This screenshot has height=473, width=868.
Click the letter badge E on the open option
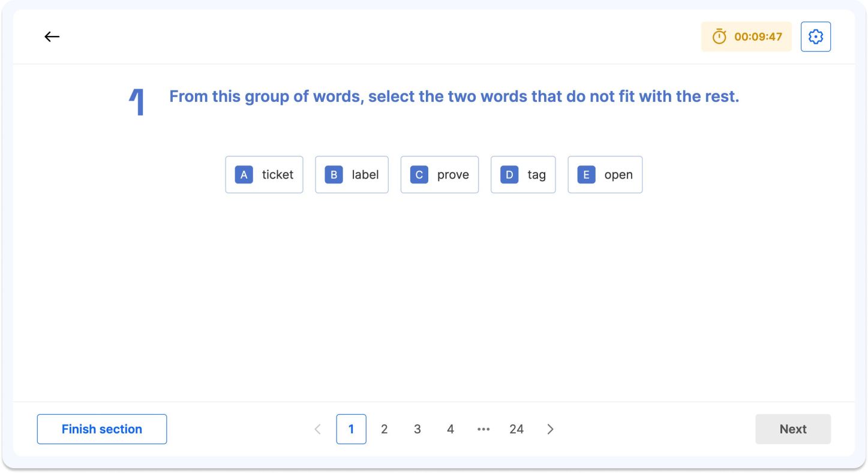(x=586, y=174)
